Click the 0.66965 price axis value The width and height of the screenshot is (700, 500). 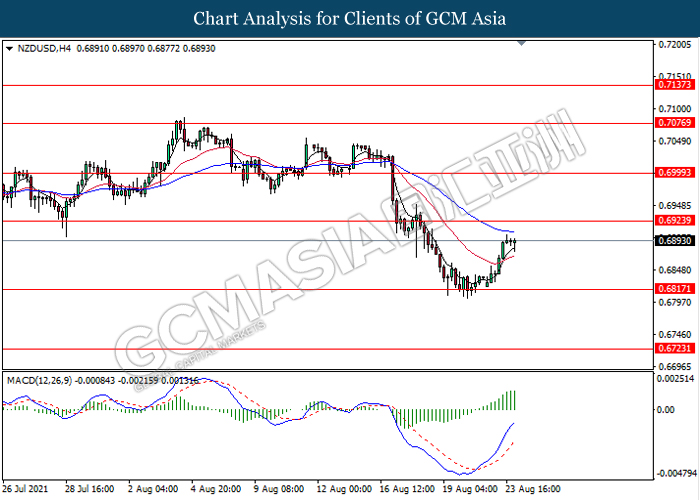point(675,367)
